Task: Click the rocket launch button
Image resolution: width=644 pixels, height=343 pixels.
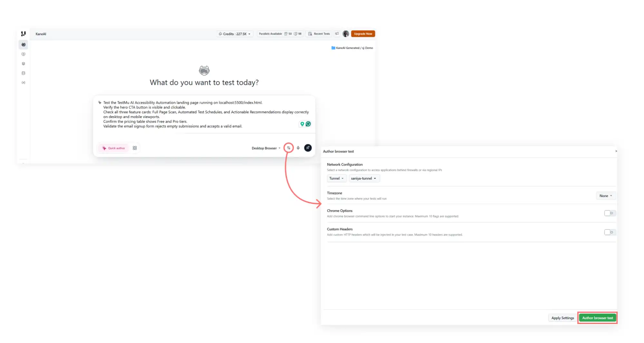Action: 308,148
